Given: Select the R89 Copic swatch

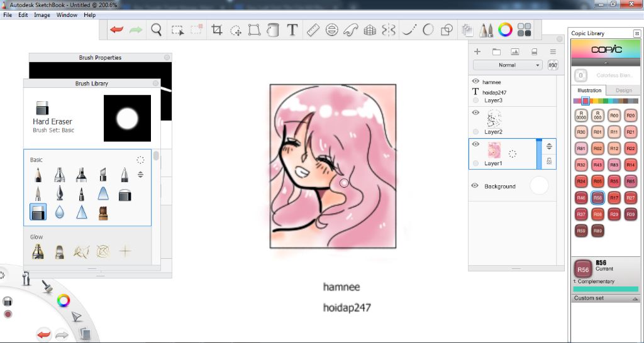Looking at the screenshot, I should point(597,230).
